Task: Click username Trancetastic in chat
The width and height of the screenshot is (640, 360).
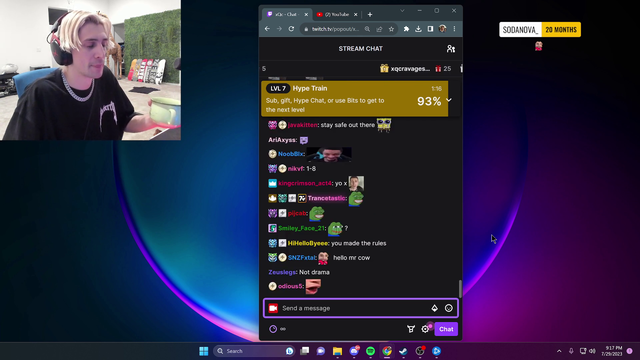Action: click(326, 198)
